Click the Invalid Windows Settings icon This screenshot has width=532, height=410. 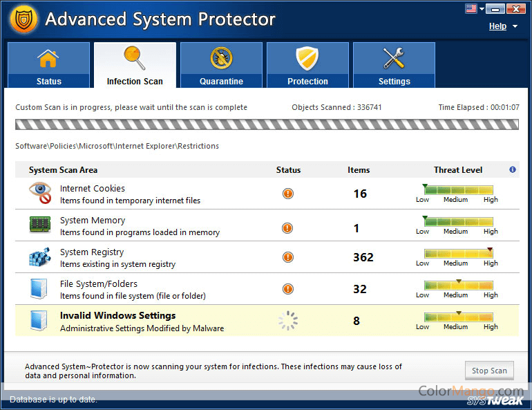pos(39,321)
